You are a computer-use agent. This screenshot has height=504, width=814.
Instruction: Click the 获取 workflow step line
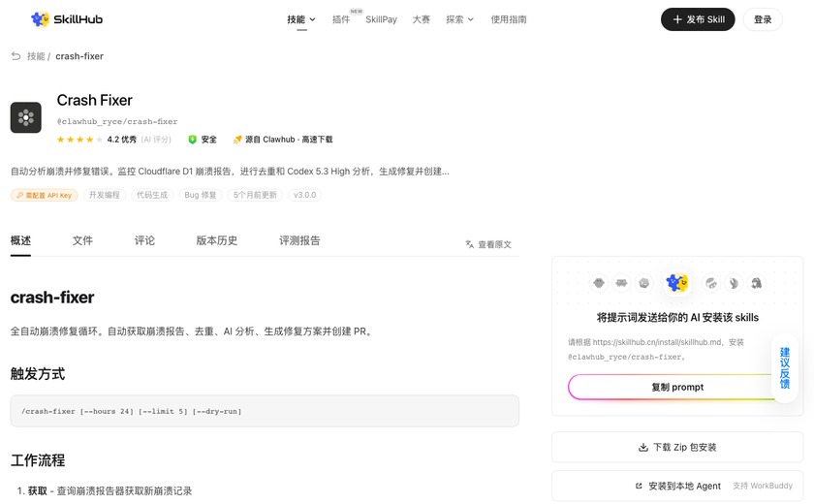pyautogui.click(x=105, y=490)
